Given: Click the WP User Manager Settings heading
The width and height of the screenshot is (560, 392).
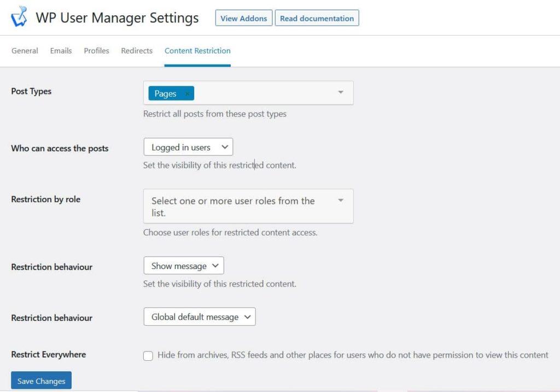Looking at the screenshot, I should point(117,18).
